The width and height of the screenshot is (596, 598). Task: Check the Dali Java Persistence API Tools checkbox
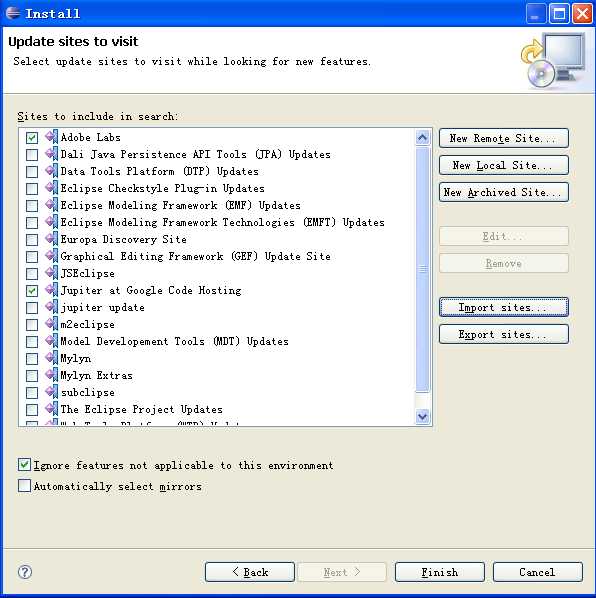[32, 154]
